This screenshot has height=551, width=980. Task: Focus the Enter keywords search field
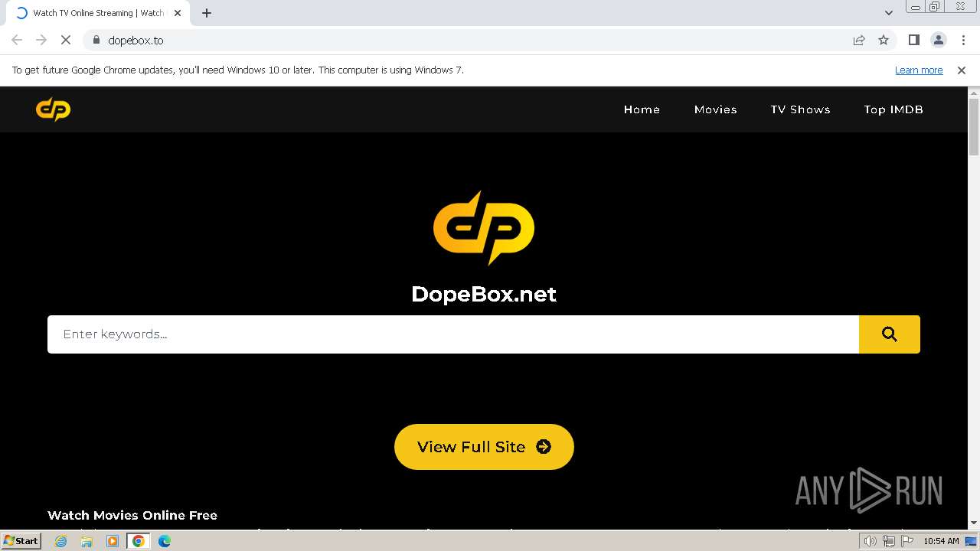point(453,334)
